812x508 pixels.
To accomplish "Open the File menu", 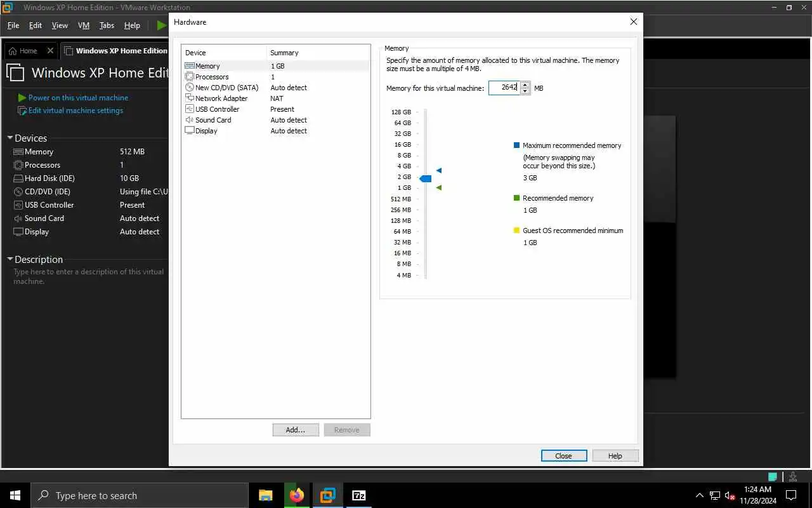I will pyautogui.click(x=13, y=25).
